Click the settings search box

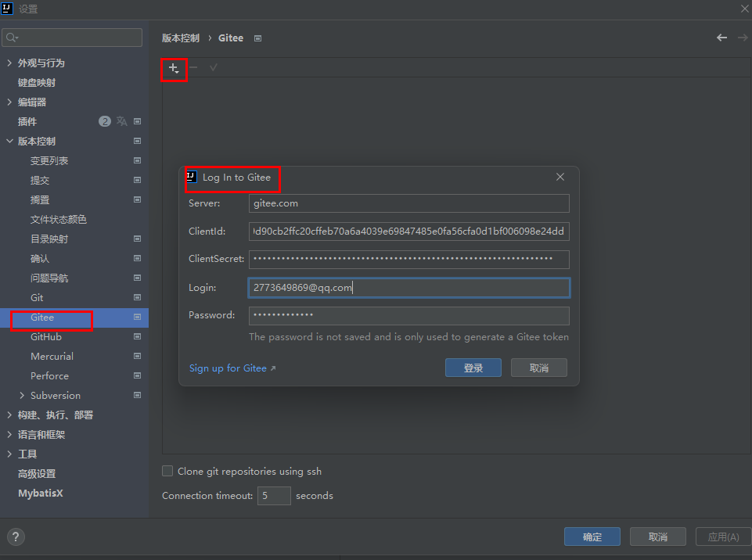tap(72, 38)
